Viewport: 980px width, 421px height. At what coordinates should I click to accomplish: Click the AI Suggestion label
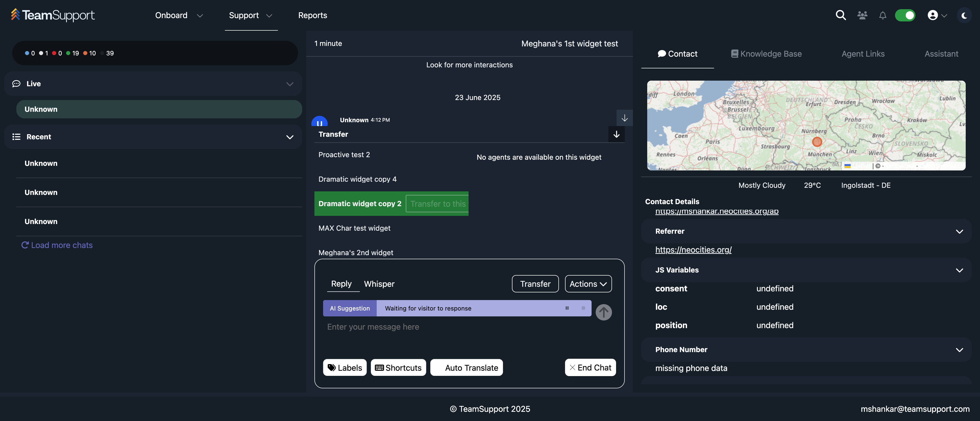click(x=350, y=308)
